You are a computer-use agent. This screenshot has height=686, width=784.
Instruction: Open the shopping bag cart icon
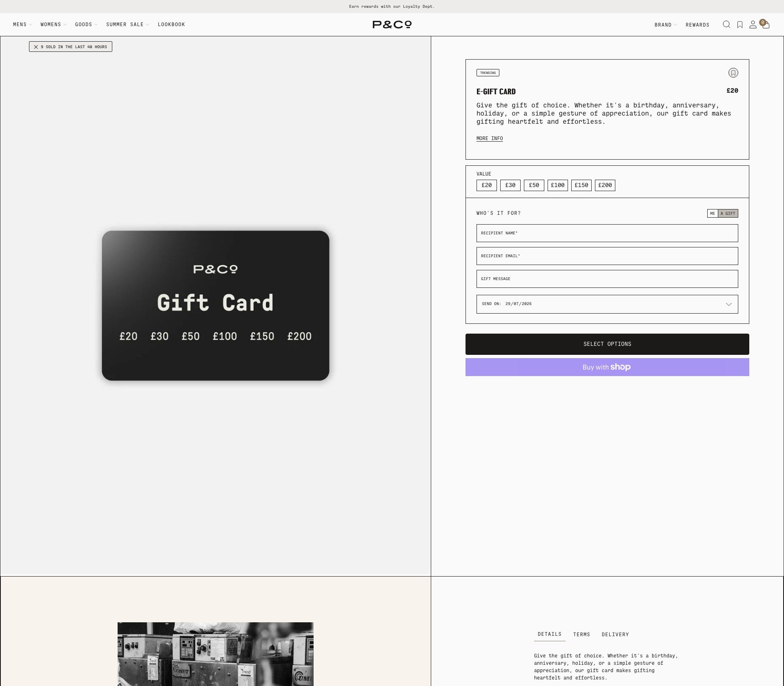(766, 25)
